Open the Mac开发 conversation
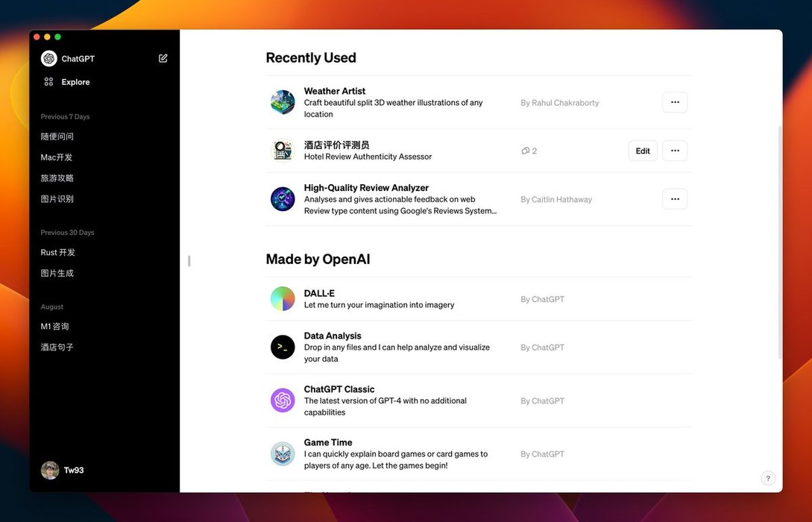This screenshot has height=522, width=812. tap(57, 157)
